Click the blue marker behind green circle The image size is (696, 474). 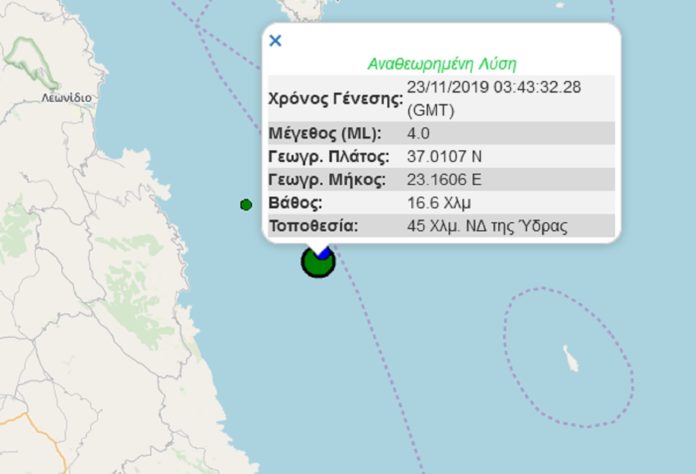[324, 251]
